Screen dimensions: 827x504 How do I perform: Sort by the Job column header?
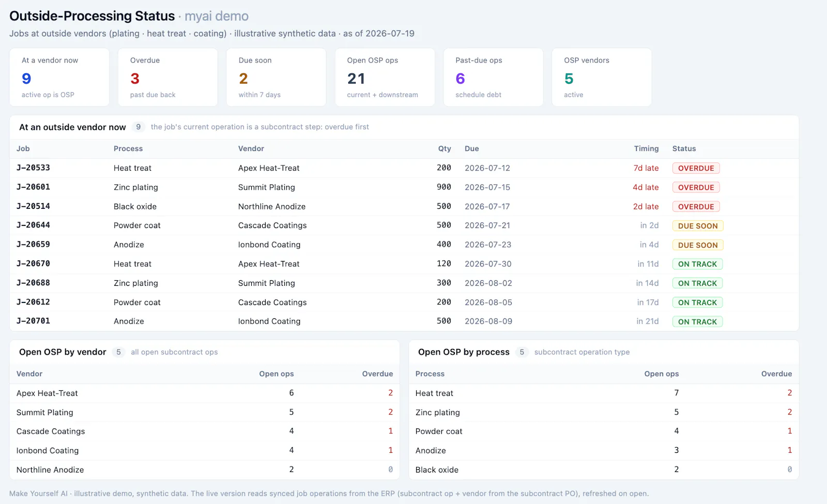point(23,149)
